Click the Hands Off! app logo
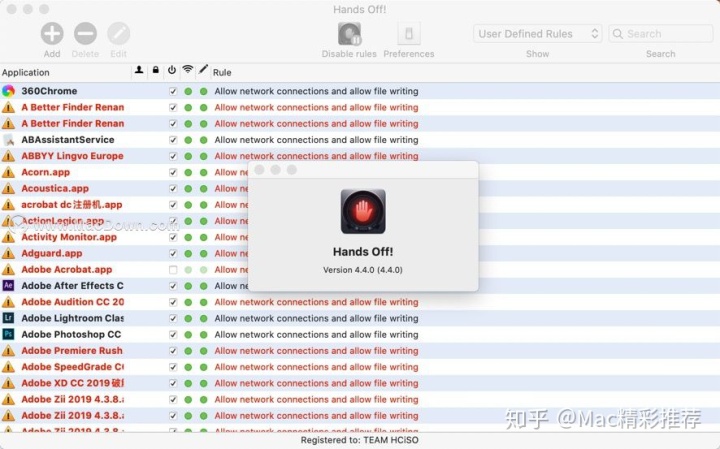This screenshot has height=449, width=720. coord(363,212)
